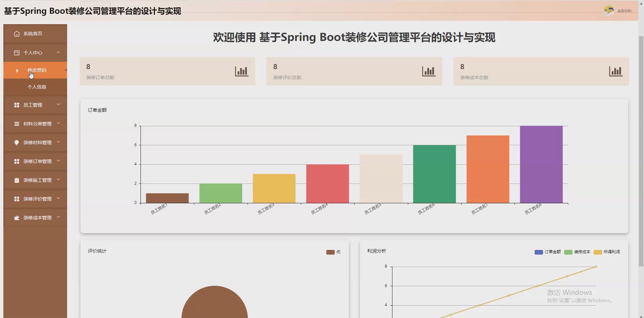Image resolution: width=644 pixels, height=318 pixels.
Task: Click the grid icon beside 员工管理
Action: (x=16, y=105)
